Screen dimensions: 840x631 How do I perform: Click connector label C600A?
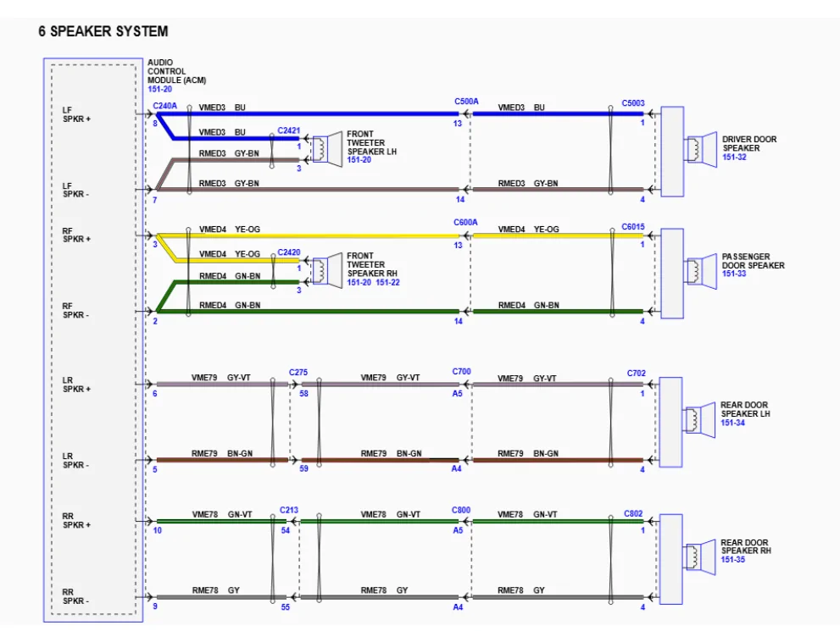pyautogui.click(x=465, y=223)
